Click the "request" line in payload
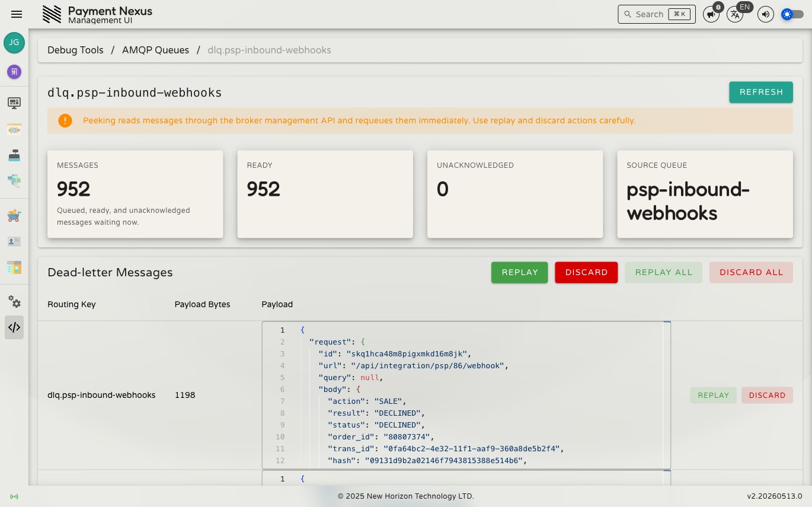Screen dimensions: 812x507 point(338,342)
